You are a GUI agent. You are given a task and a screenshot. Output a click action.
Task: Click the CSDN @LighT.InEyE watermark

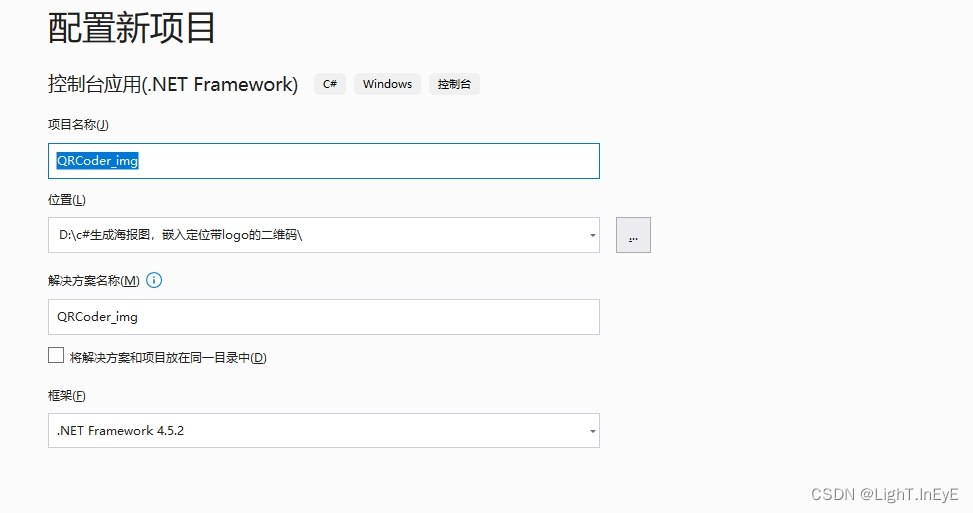[x=885, y=494]
